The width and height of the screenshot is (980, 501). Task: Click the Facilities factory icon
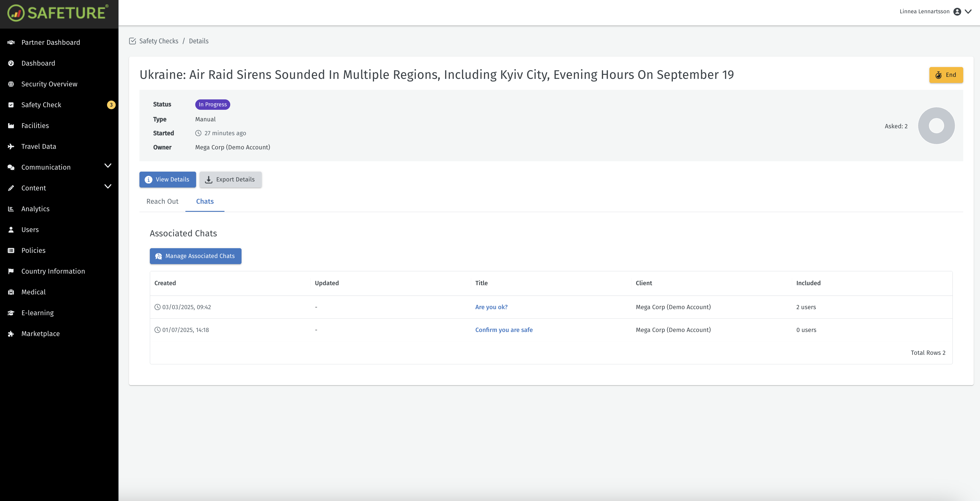coord(11,126)
